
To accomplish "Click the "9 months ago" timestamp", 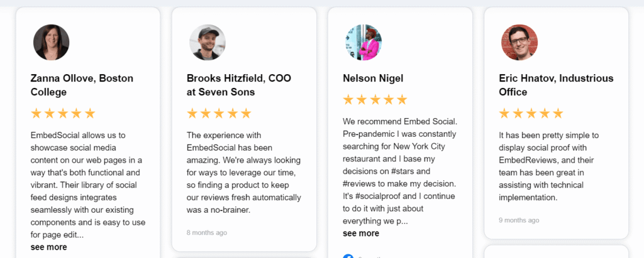I will 519,220.
